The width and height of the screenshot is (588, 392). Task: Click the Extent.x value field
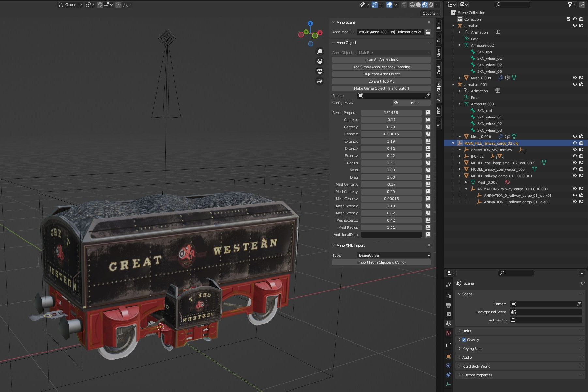tap(391, 141)
